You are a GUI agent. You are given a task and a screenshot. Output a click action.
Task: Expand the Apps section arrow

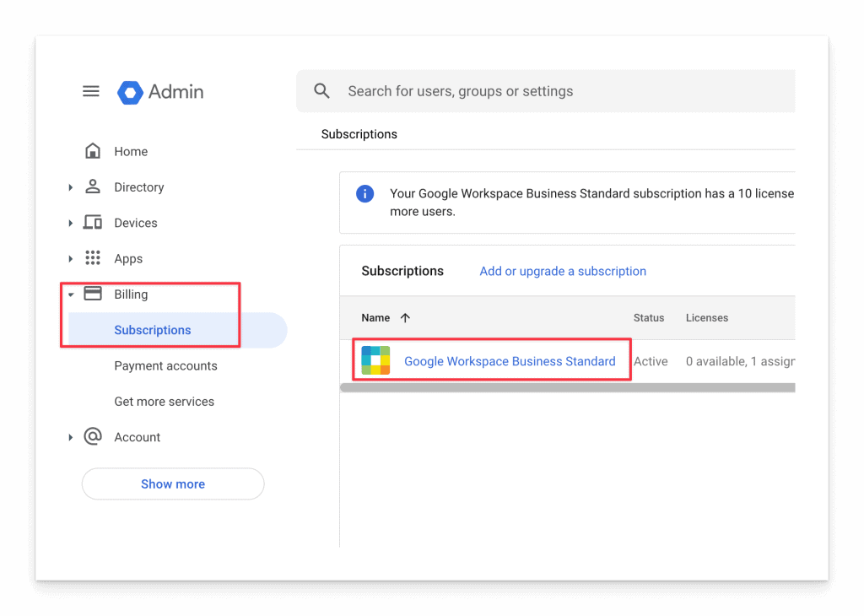(71, 259)
